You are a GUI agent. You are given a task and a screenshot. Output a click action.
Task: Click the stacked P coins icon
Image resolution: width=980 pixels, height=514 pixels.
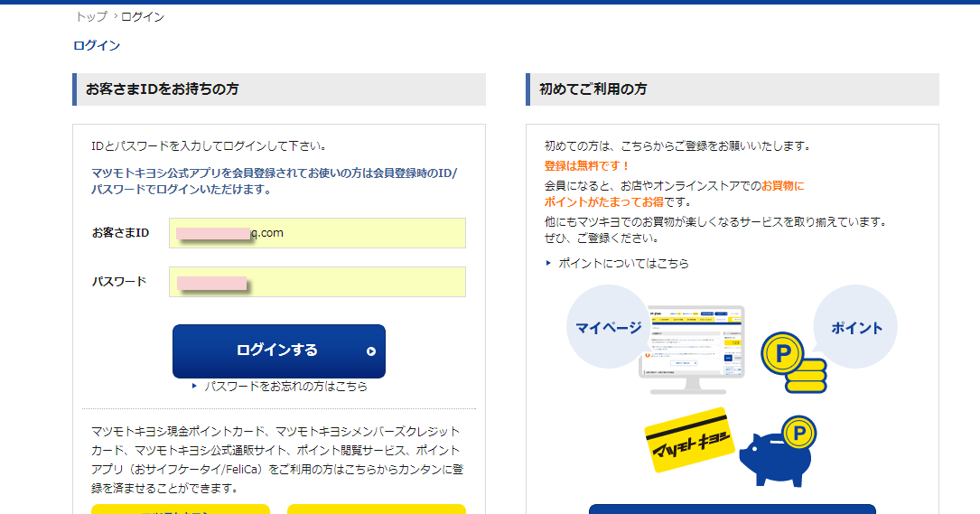pos(794,362)
